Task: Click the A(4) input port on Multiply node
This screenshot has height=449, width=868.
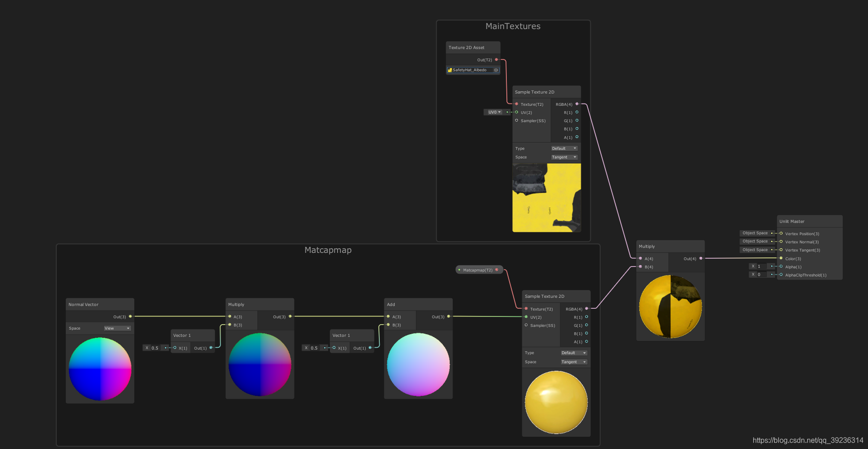Action: click(x=641, y=258)
